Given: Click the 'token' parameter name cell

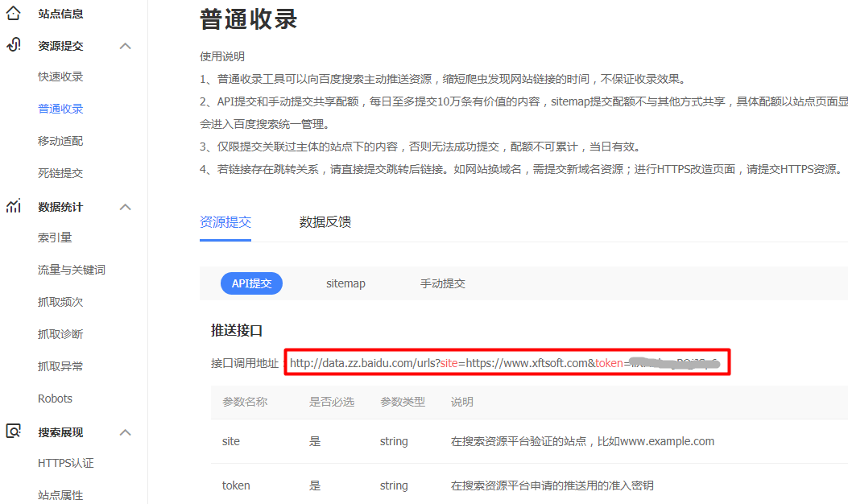Looking at the screenshot, I should [x=236, y=485].
